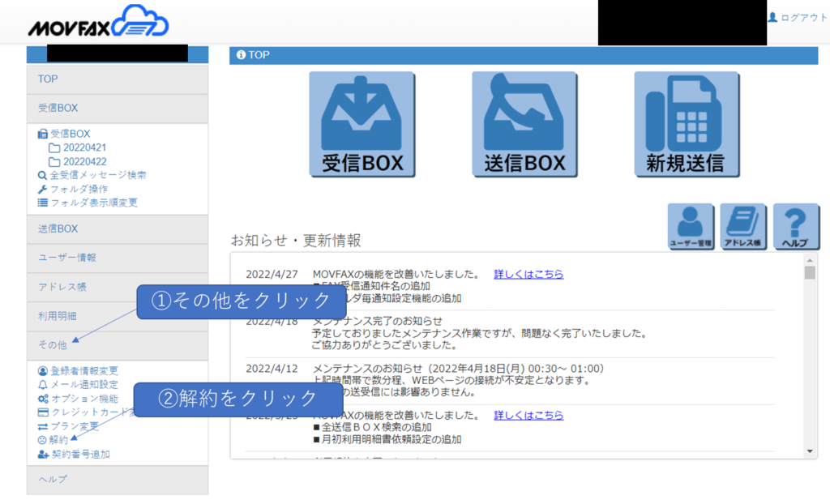Open 詳しくはこちら link near 全送信BOX検索 notice

tap(528, 415)
